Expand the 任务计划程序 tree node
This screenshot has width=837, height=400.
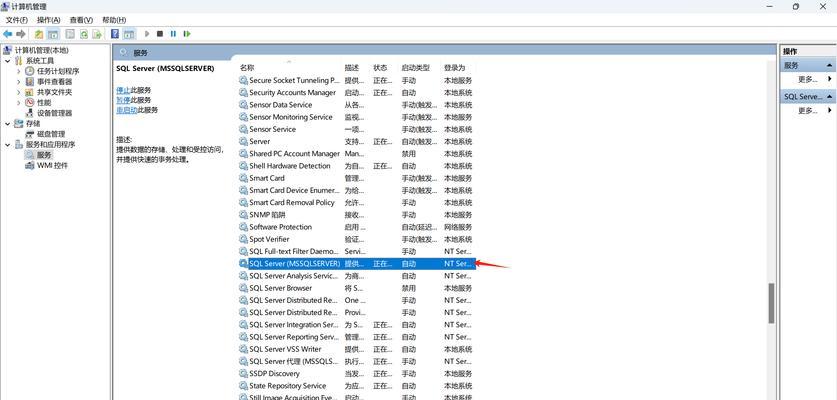coord(19,71)
